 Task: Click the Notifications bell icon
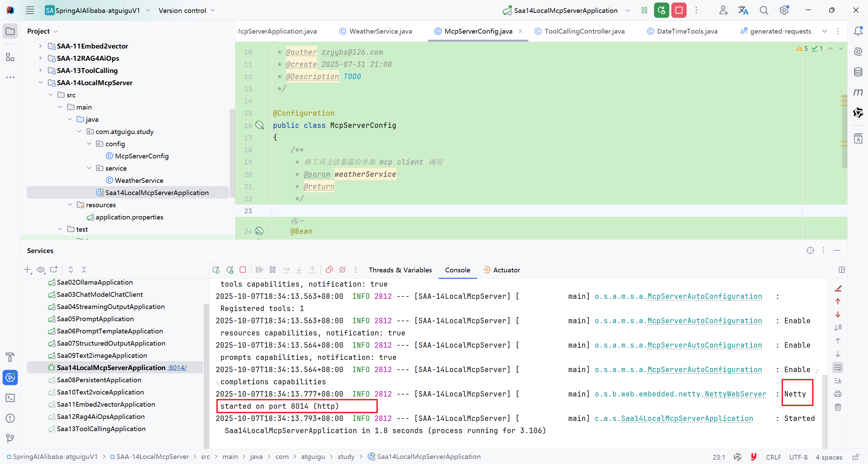tap(858, 31)
